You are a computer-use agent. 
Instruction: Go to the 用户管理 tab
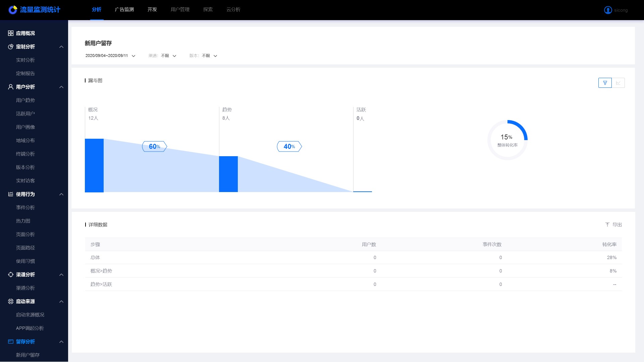[180, 10]
